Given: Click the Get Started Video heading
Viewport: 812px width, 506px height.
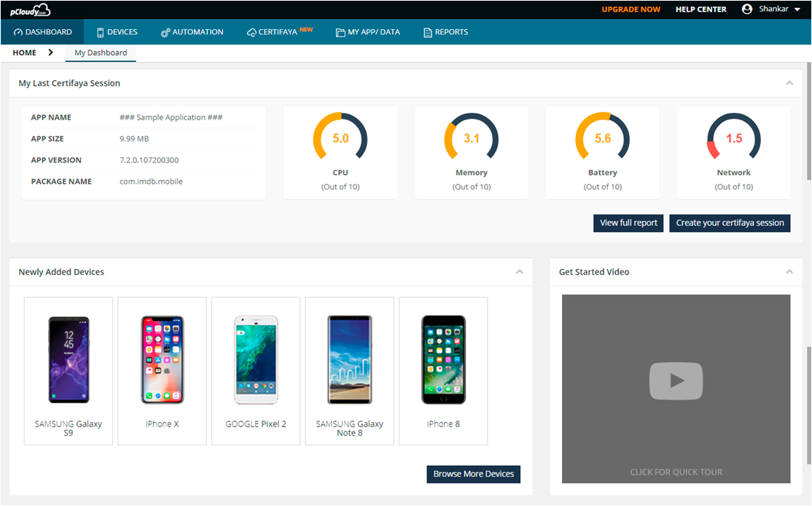Looking at the screenshot, I should (594, 272).
